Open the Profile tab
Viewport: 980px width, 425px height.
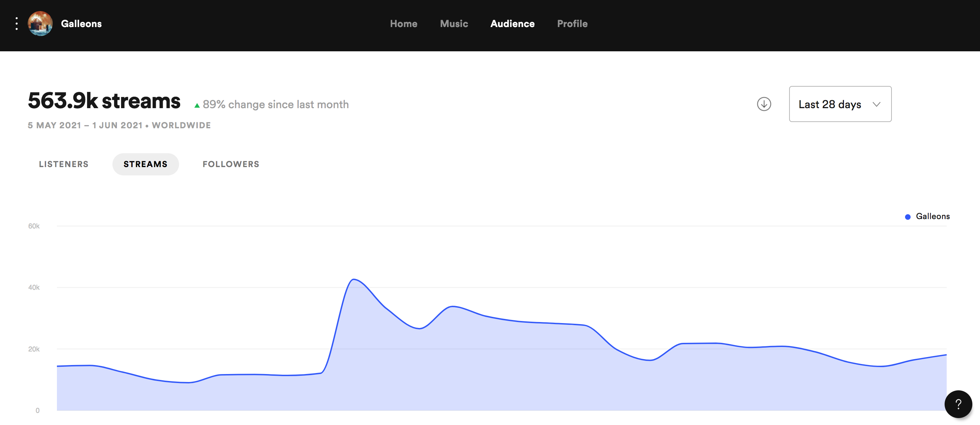point(572,24)
